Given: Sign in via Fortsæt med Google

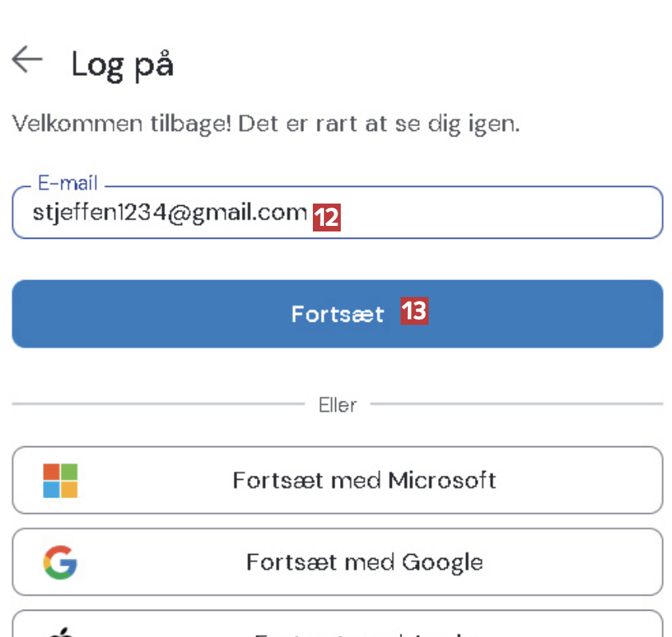Looking at the screenshot, I should 364,562.
